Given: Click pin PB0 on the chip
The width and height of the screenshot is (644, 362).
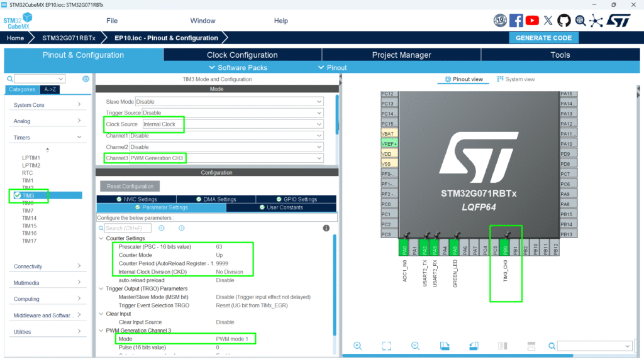Looking at the screenshot, I should pos(505,250).
